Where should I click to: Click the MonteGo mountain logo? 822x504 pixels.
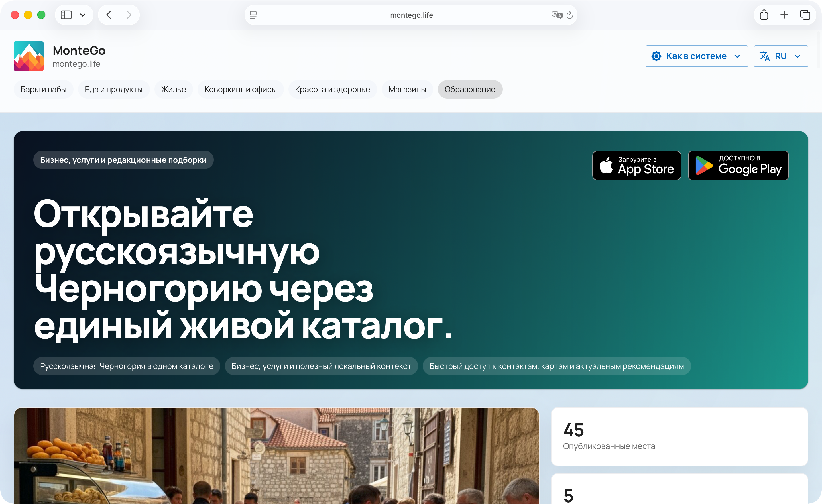point(28,56)
